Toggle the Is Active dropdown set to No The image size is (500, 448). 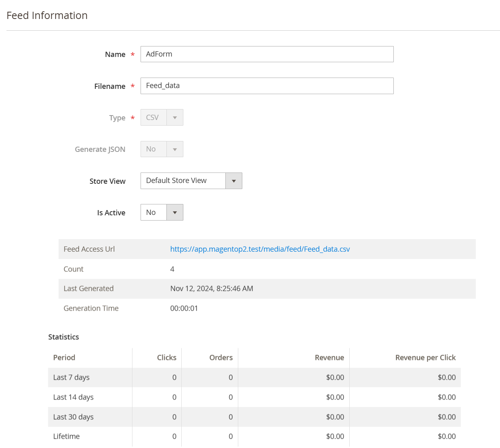click(162, 212)
